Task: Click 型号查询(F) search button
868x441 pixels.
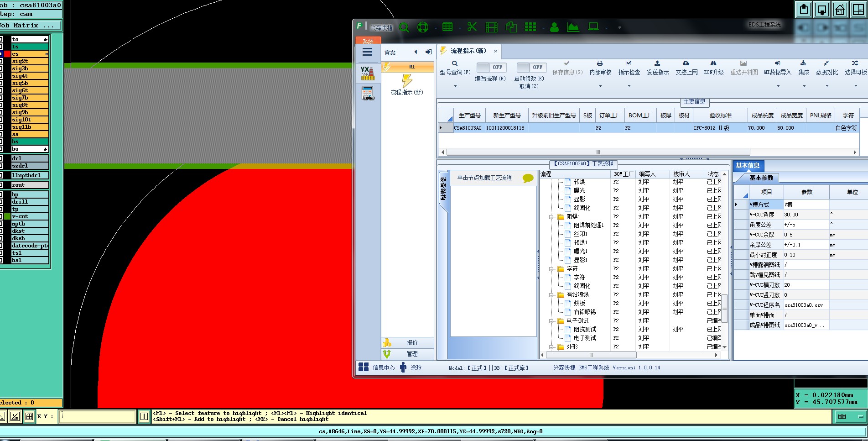Action: tap(455, 68)
